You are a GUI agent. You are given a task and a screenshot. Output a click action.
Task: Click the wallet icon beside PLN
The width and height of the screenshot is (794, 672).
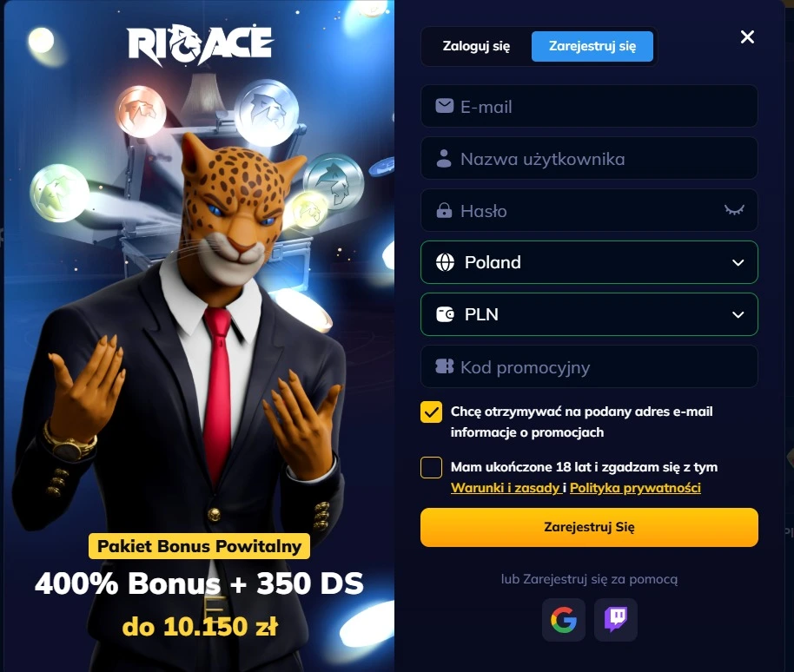pos(445,314)
